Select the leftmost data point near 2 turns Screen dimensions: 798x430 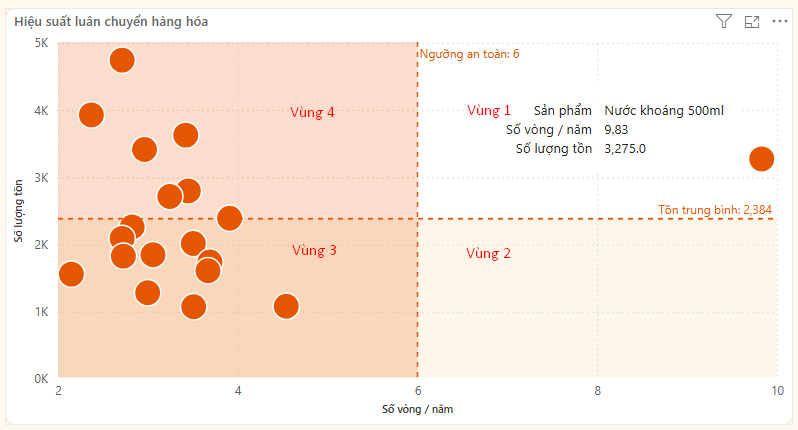(x=71, y=274)
